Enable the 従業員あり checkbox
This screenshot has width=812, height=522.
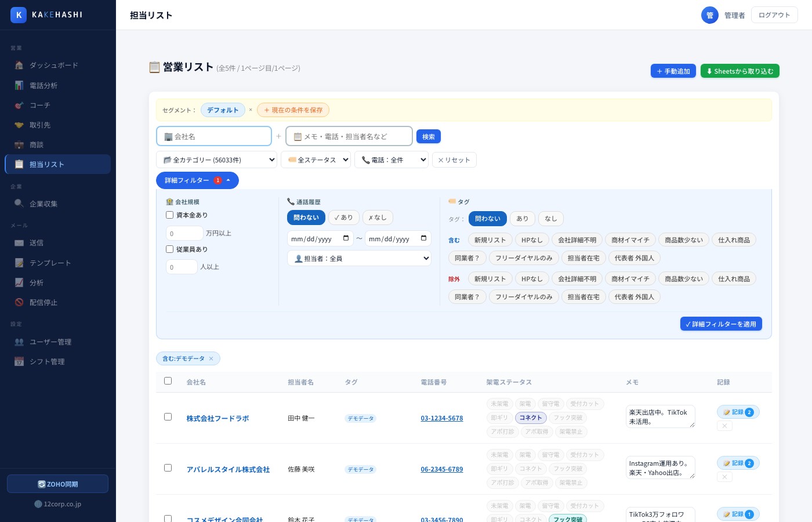point(169,249)
